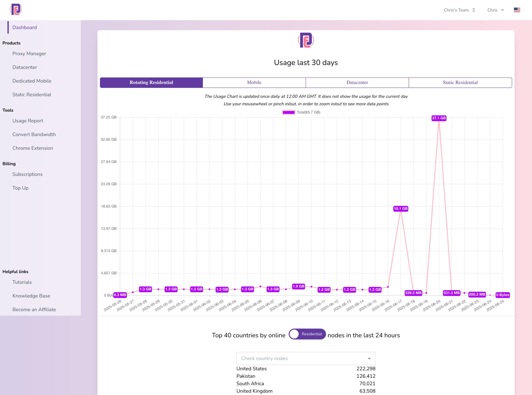The width and height of the screenshot is (532, 395).
Task: Open the Usage Report tool
Action: pyautogui.click(x=28, y=121)
